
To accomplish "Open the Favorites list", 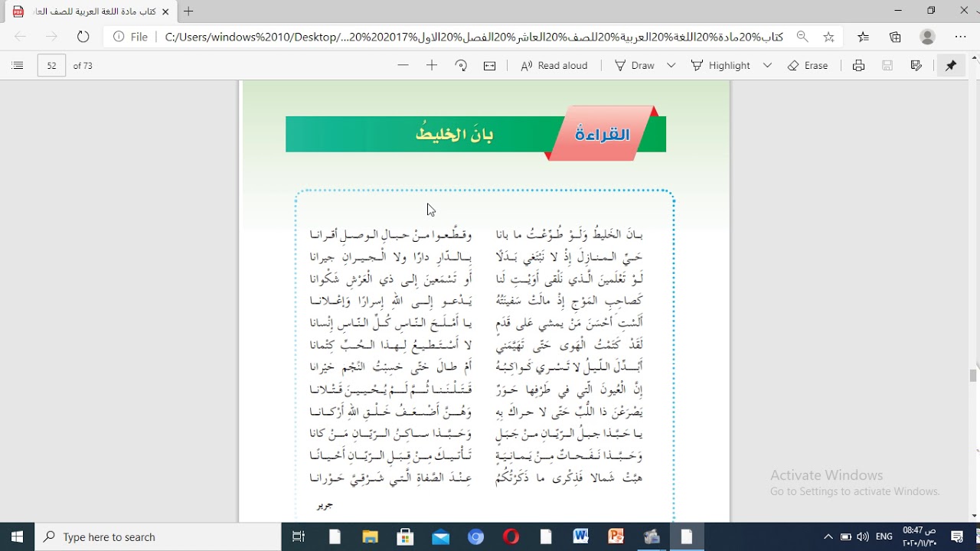I will (864, 37).
